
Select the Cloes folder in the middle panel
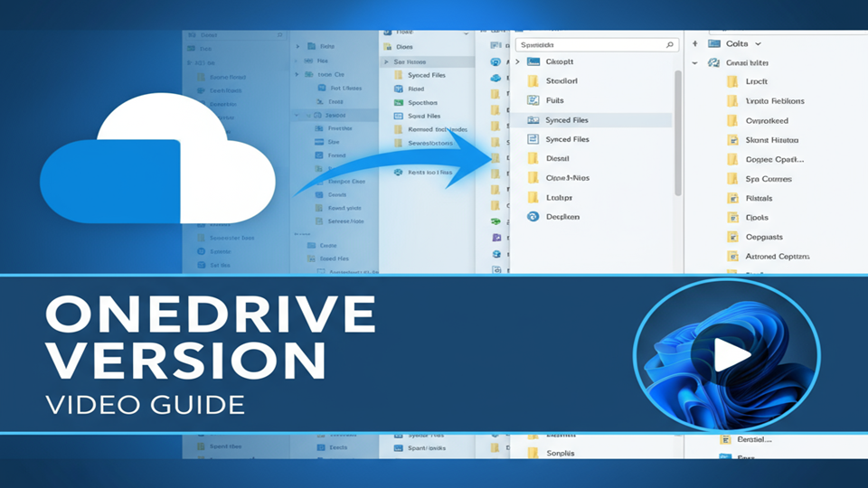pos(399,47)
